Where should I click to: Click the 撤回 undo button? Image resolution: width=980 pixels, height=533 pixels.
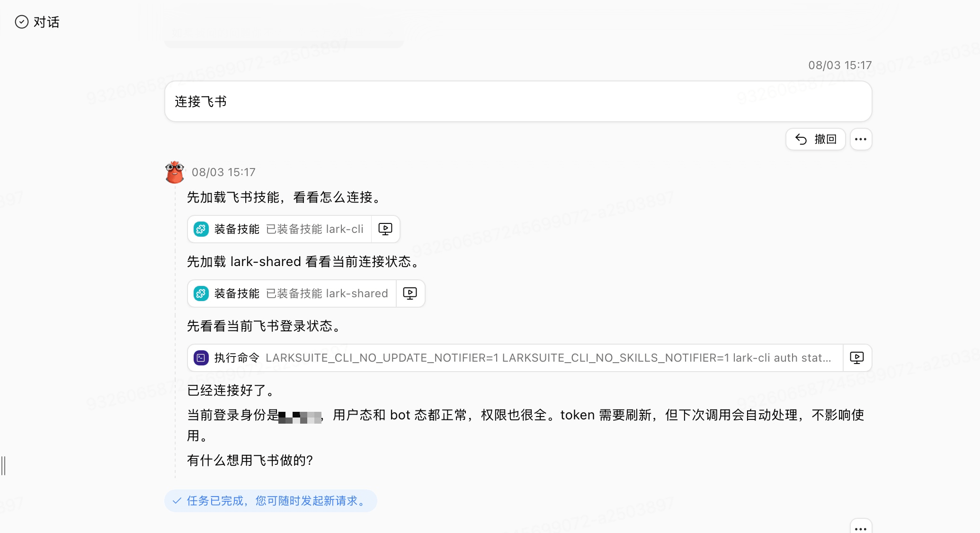[815, 139]
